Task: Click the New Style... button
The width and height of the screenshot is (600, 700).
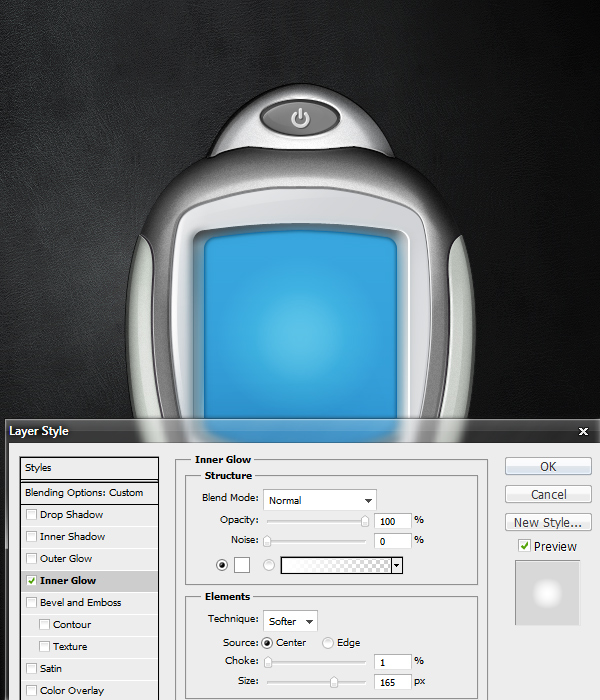Action: click(548, 522)
